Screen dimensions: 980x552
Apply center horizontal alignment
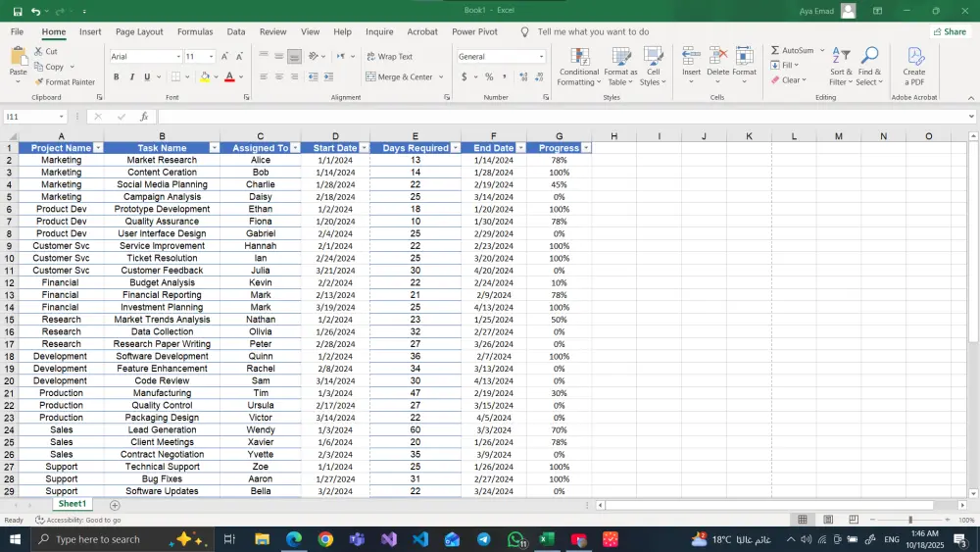[x=278, y=76]
